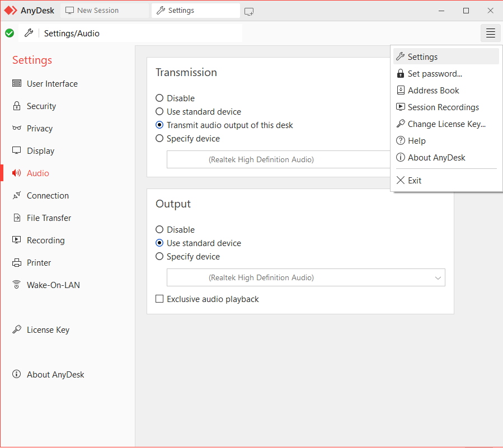Expand the Output device dropdown

coord(305,277)
